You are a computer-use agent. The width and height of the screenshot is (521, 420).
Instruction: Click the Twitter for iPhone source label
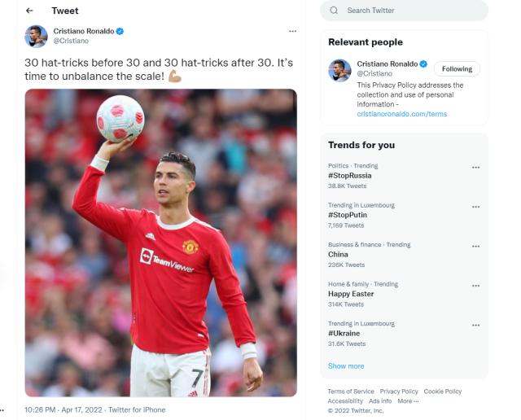pos(137,409)
